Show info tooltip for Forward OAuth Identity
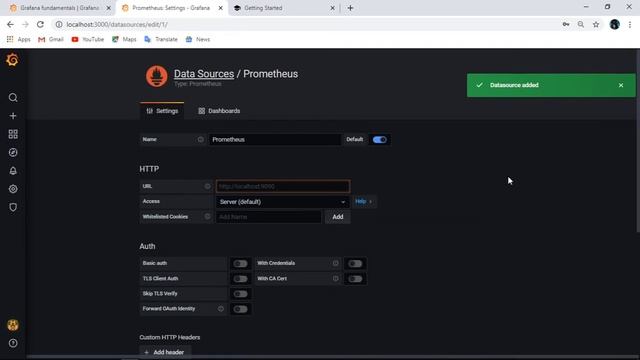The width and height of the screenshot is (640, 360). point(221,309)
